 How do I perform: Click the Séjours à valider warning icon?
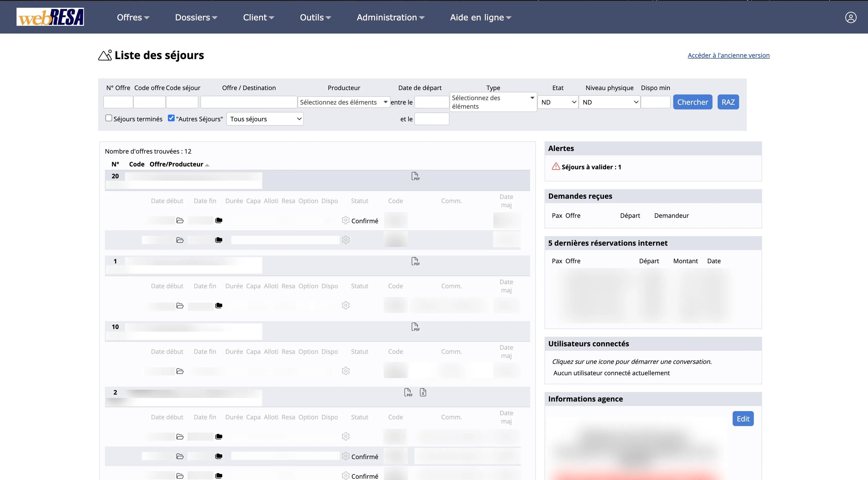[x=556, y=167]
